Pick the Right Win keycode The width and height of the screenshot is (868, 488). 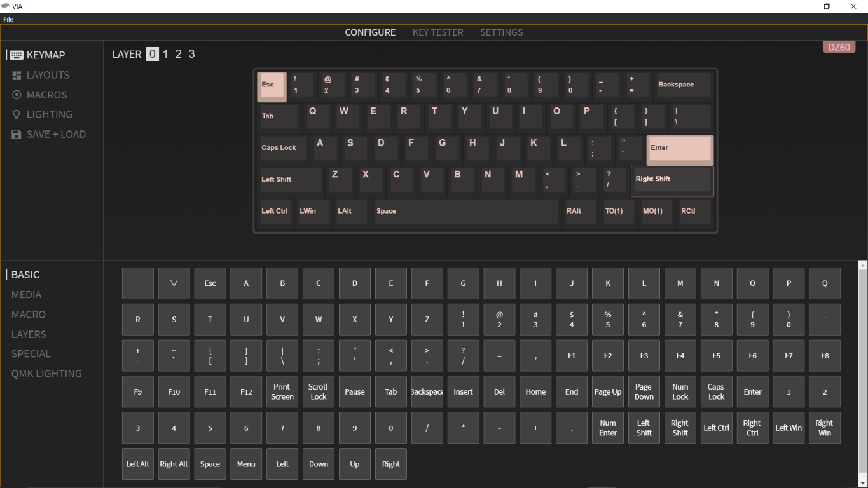825,428
